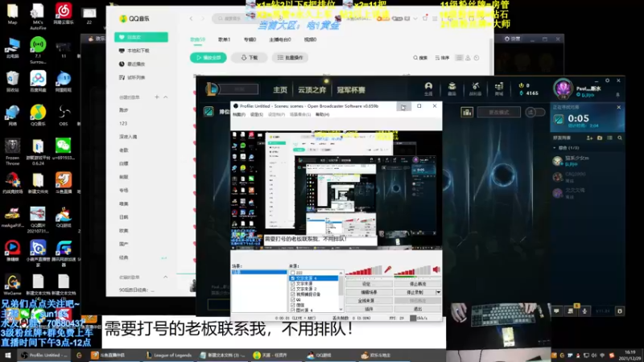This screenshot has width=644, height=362.
Task: Open OBS 帮助(H) menu
Action: coord(323,114)
